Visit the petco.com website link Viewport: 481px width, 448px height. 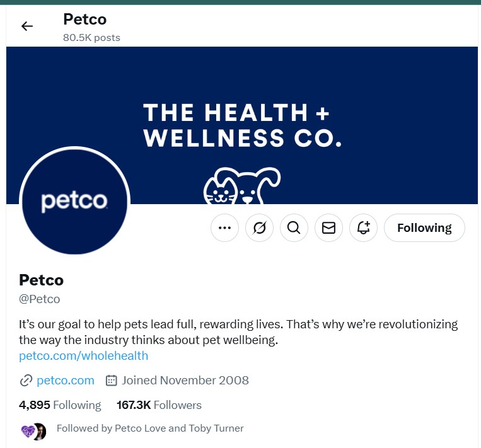[x=66, y=380]
